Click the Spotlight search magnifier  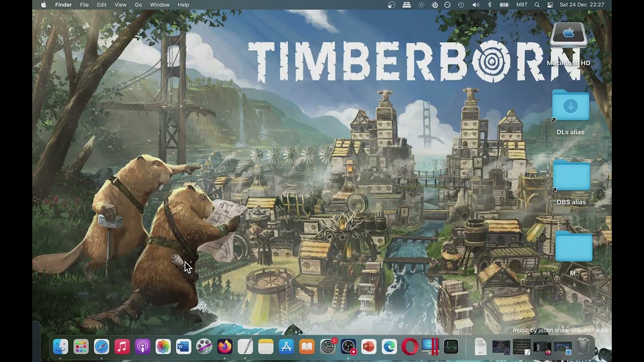click(537, 5)
